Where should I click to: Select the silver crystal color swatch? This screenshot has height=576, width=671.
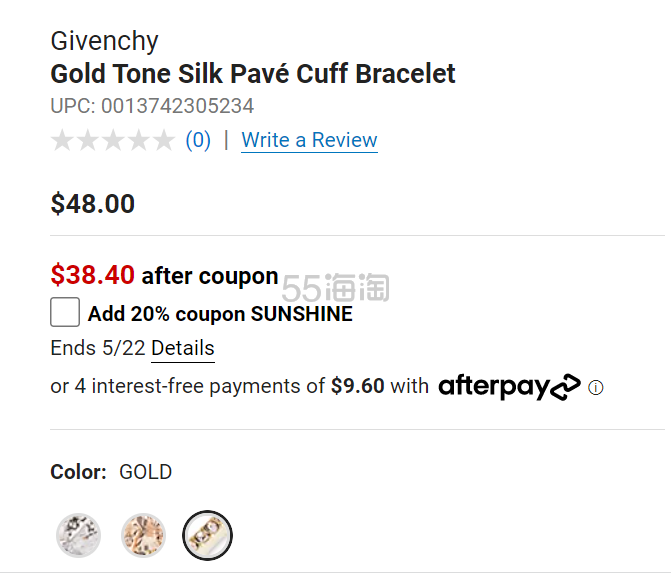coord(77,535)
